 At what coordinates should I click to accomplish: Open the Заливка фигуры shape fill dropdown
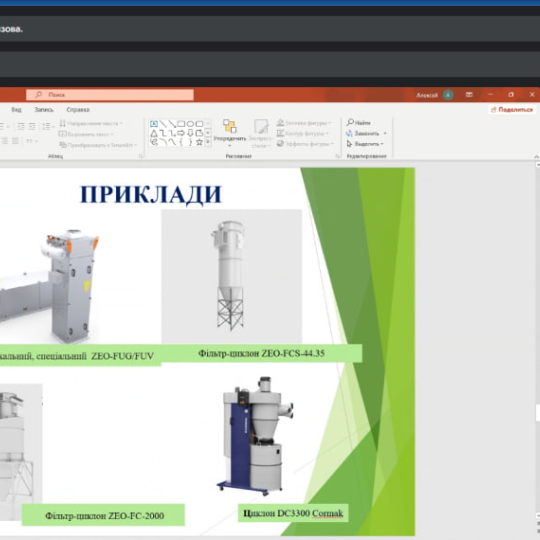click(304, 123)
